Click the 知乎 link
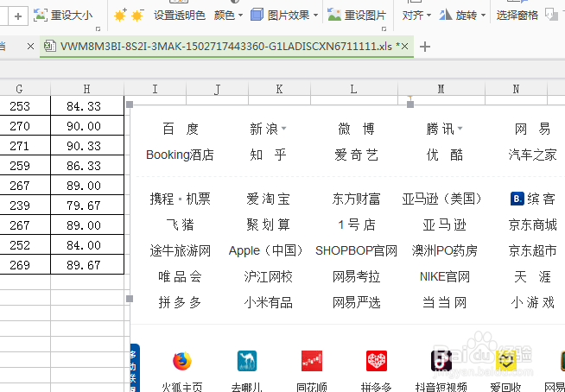The width and height of the screenshot is (565, 392). point(268,155)
